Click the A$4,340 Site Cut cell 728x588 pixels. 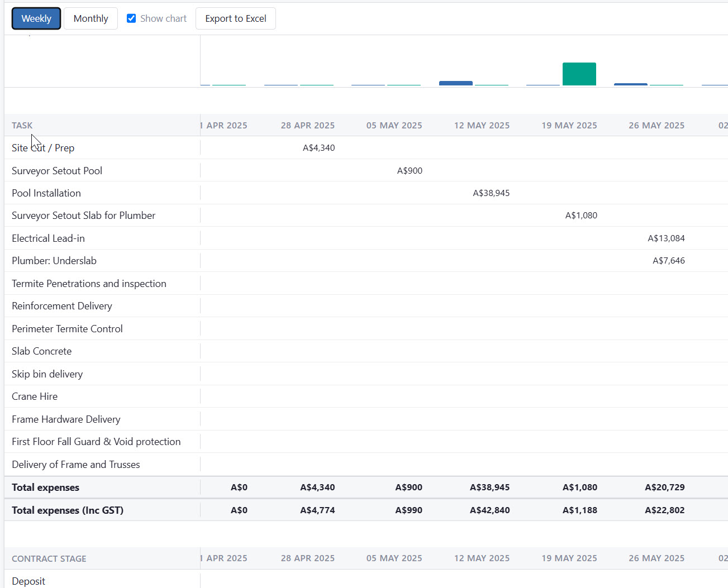(319, 148)
